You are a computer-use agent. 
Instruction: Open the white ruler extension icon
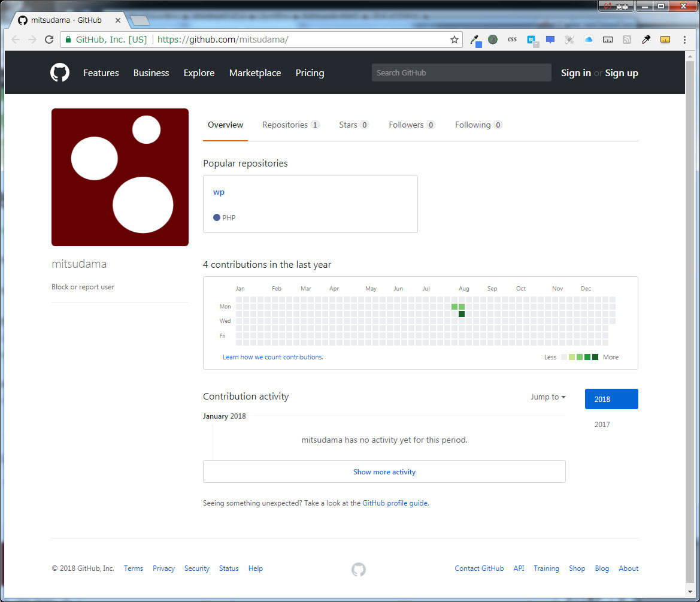point(608,40)
